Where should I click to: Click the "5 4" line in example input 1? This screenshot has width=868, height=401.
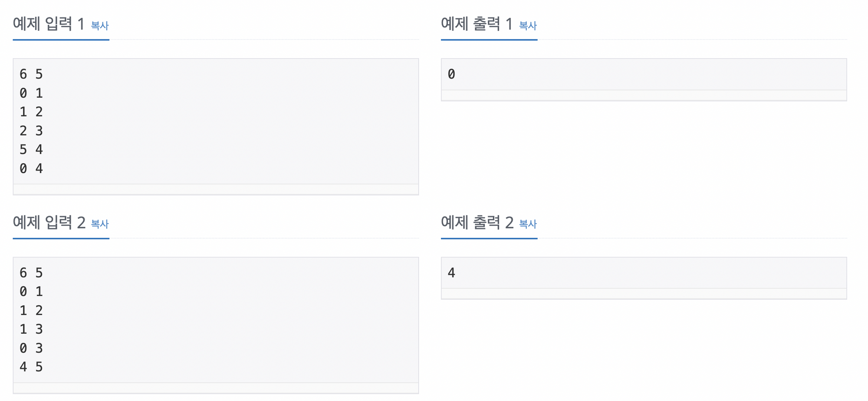[x=31, y=150]
